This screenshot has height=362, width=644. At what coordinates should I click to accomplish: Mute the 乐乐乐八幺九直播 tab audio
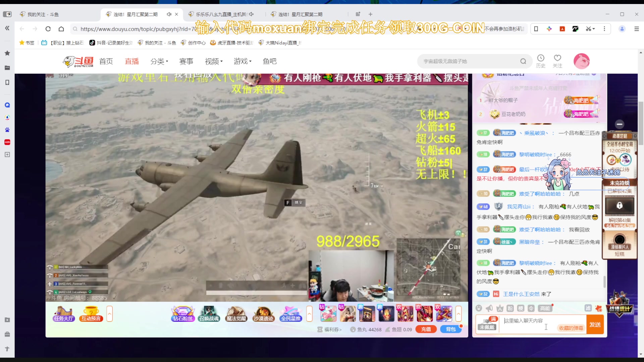click(251, 14)
